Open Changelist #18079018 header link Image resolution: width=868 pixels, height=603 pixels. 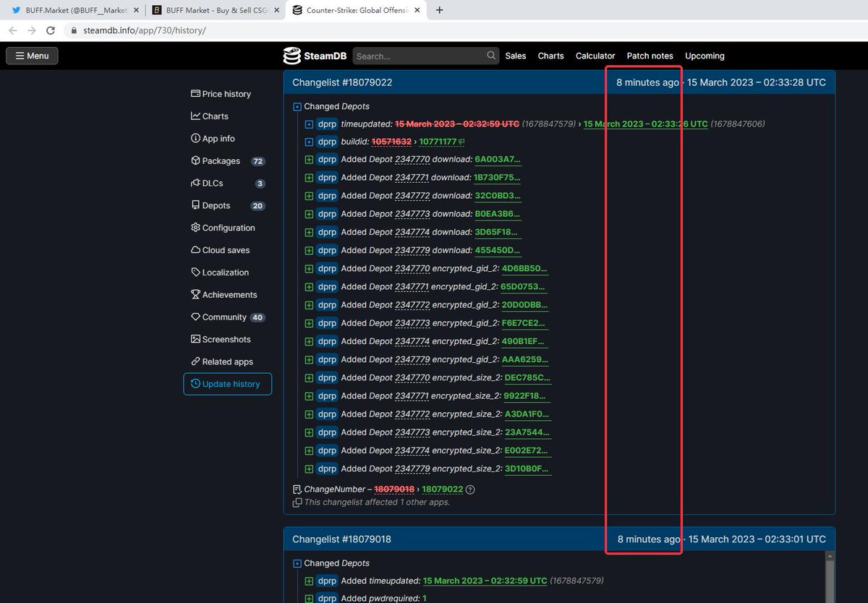click(x=341, y=539)
